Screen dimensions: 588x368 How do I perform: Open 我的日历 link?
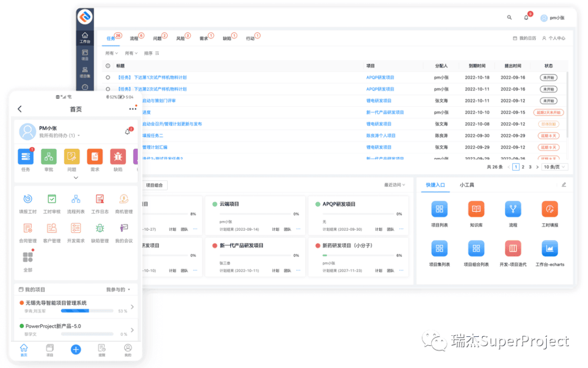(x=524, y=38)
